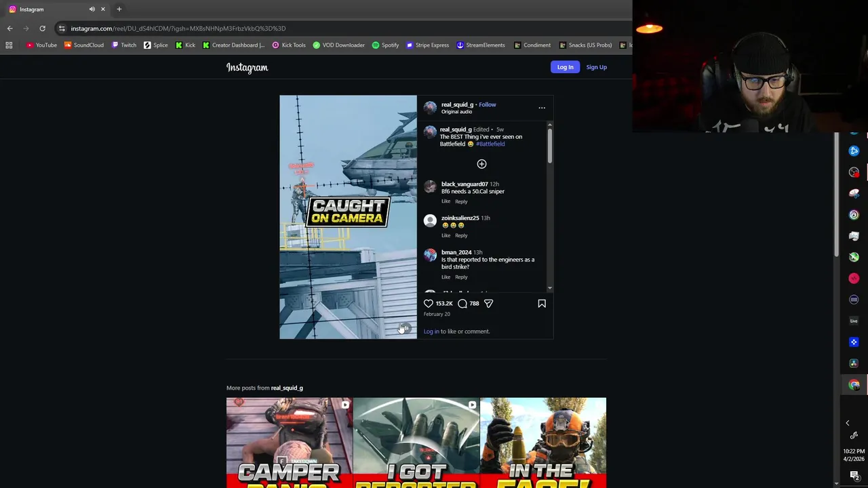Open black_vanguard07's avatar

pos(430,187)
